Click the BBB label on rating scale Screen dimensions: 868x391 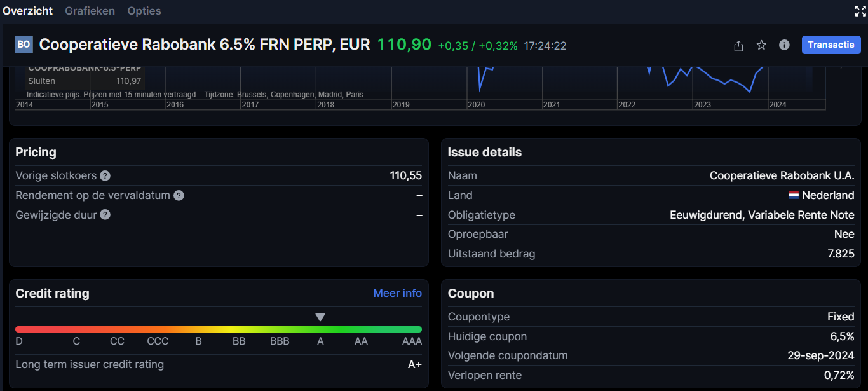pos(280,341)
